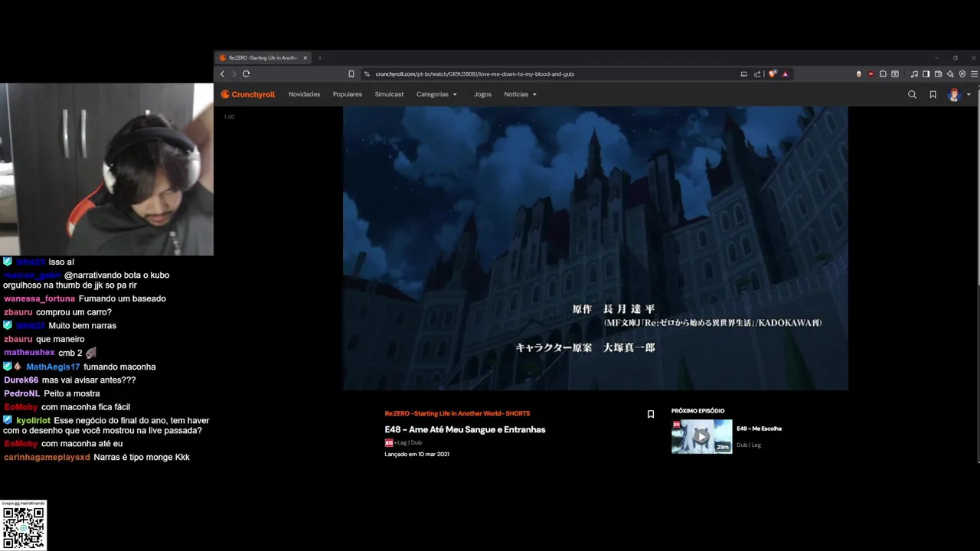
Task: Add episode E48 to watchlist bookmark
Action: click(651, 414)
